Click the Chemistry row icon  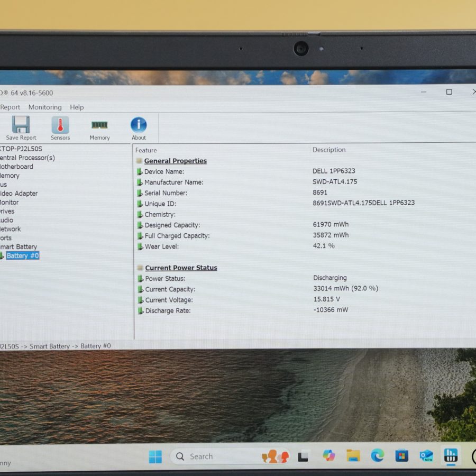[140, 214]
